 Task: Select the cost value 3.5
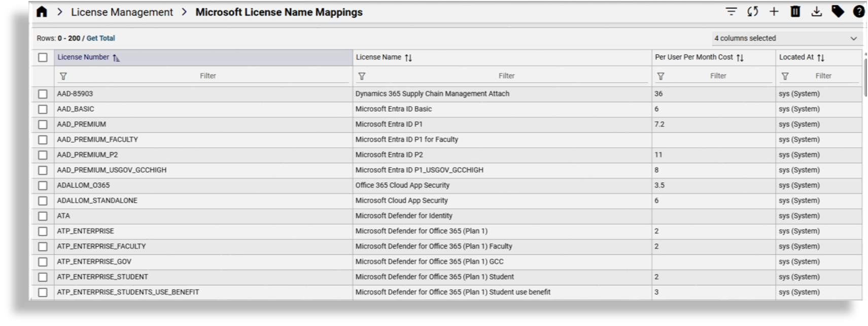pyautogui.click(x=659, y=185)
